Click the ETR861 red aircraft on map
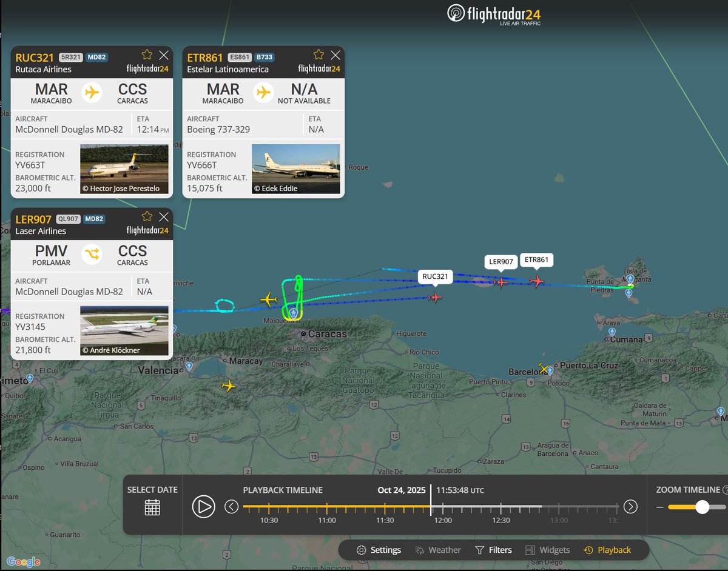The image size is (728, 571). 536,281
